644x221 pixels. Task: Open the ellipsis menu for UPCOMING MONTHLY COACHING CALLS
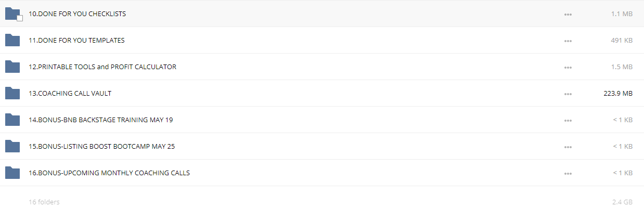[568, 173]
